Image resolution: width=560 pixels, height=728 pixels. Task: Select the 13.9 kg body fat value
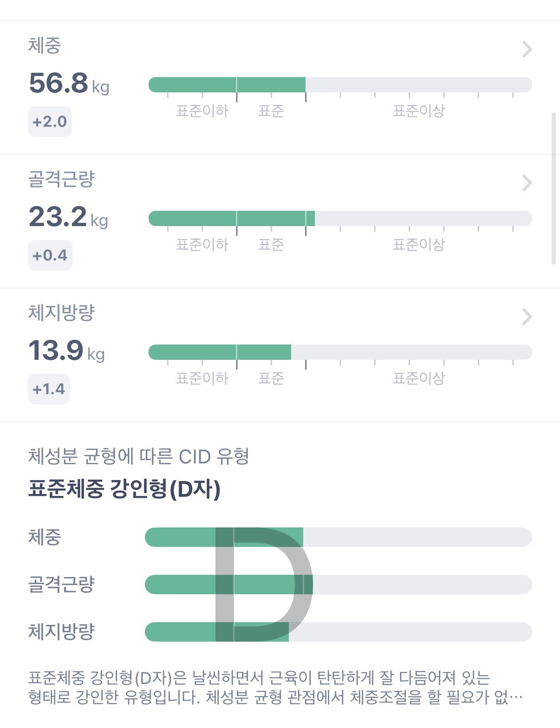pos(66,351)
